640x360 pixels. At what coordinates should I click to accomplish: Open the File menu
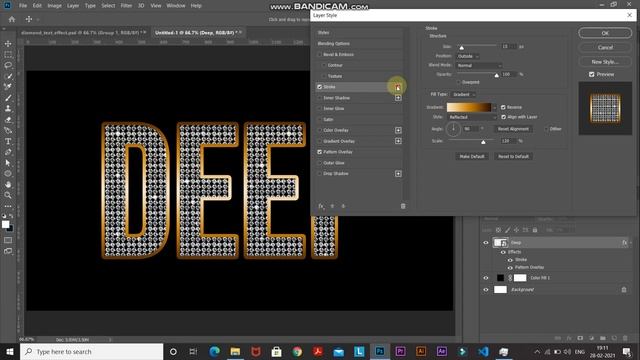(x=23, y=6)
